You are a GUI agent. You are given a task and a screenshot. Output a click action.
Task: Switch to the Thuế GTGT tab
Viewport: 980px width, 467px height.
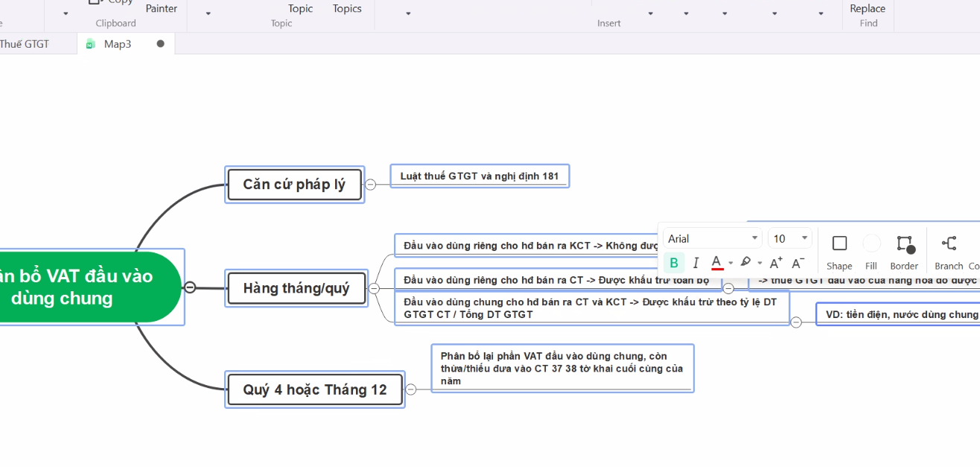pos(24,44)
